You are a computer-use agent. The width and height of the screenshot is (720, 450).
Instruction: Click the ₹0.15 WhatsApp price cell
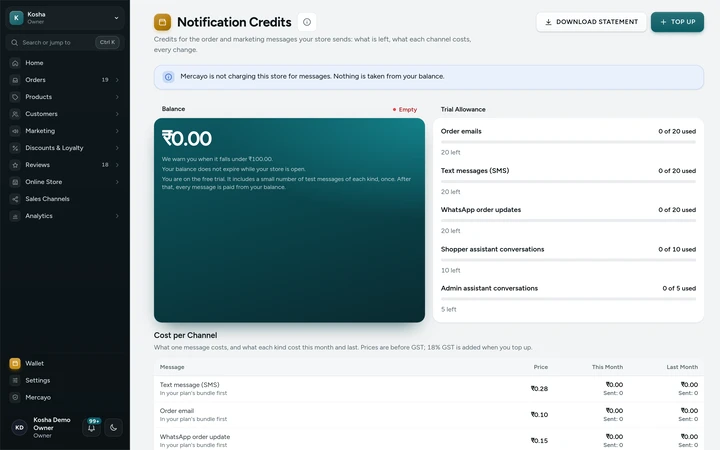539,441
